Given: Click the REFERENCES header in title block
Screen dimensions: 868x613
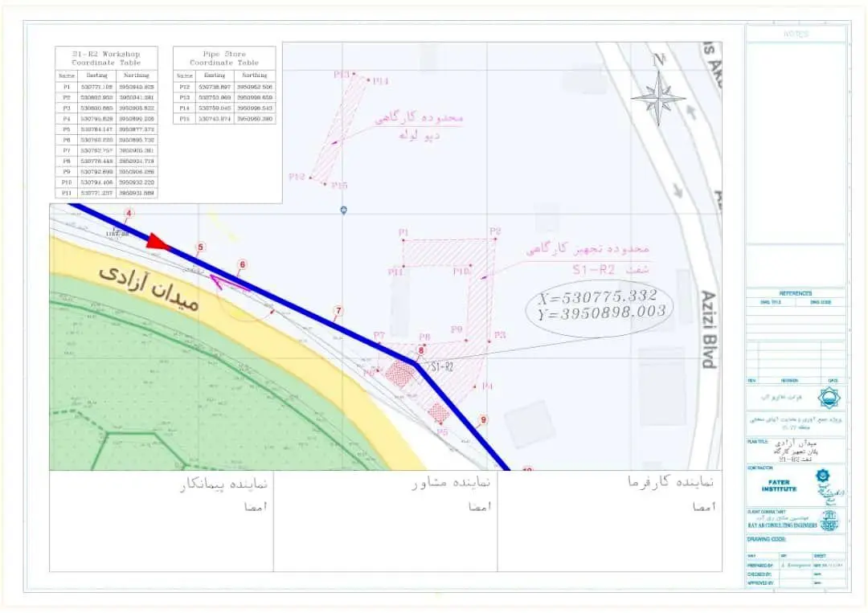Looking at the screenshot, I should click(795, 293).
